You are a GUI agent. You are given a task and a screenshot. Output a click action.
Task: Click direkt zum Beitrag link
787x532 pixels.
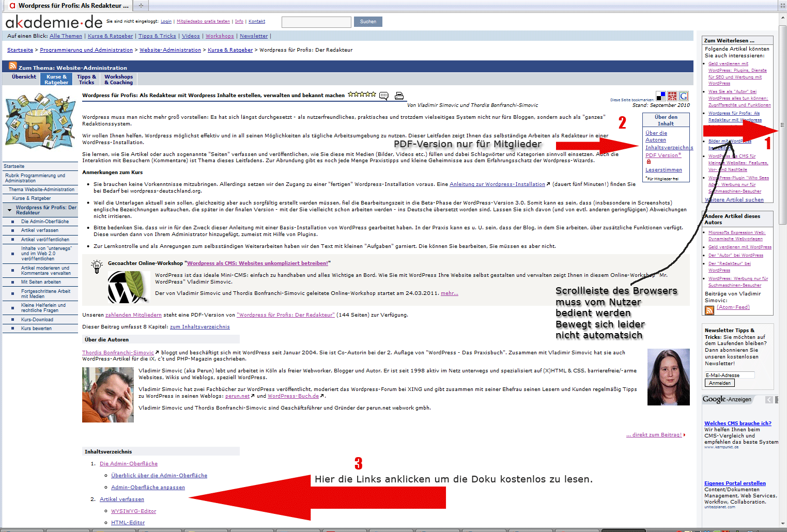point(654,435)
